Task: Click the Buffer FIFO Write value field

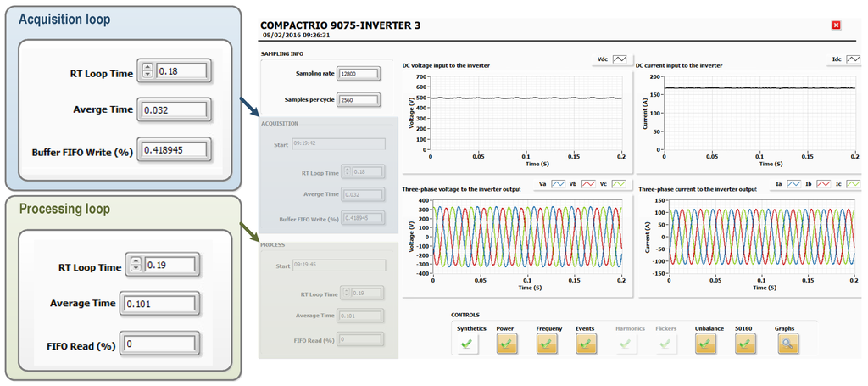Action: [174, 149]
